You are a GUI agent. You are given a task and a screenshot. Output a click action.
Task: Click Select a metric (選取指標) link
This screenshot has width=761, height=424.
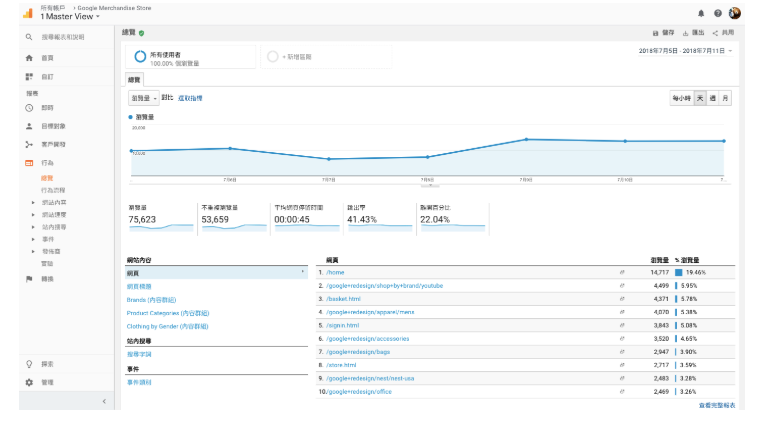coord(190,98)
